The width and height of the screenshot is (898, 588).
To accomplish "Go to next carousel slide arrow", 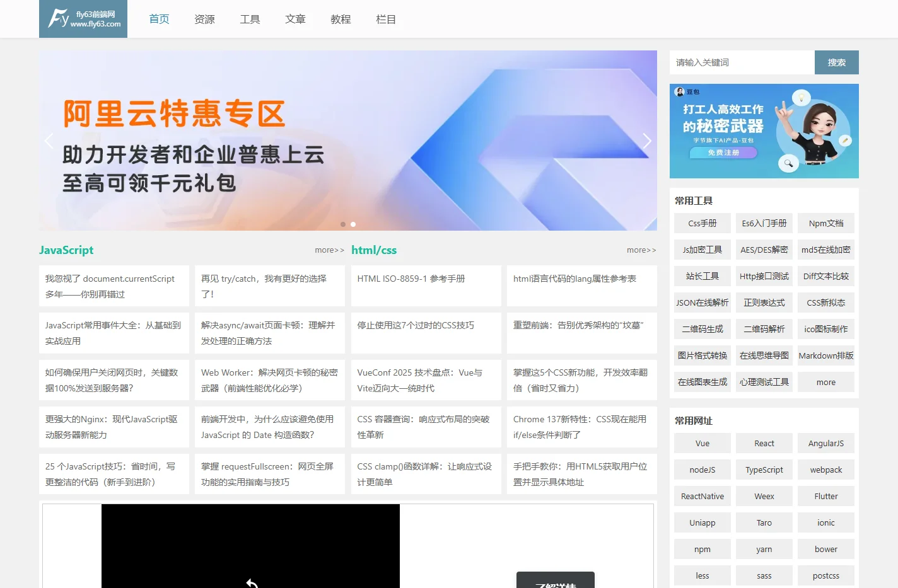I will click(x=646, y=141).
